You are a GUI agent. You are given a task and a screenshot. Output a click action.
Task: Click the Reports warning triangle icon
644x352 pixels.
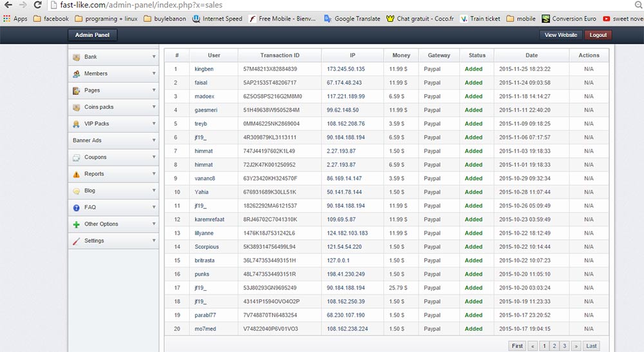[77, 174]
